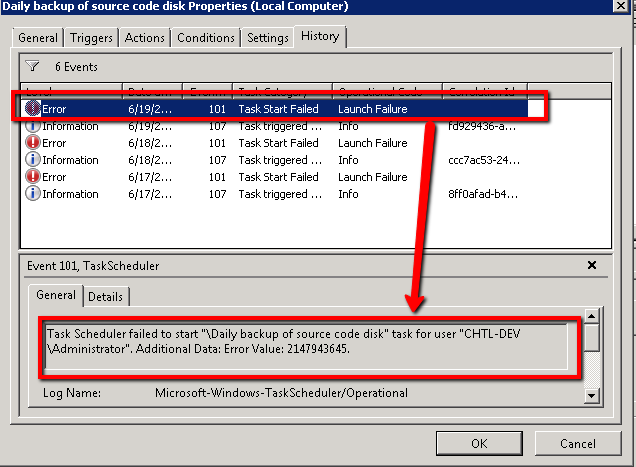
Task: Click the information icon on the 6/19 row
Action: tap(33, 126)
